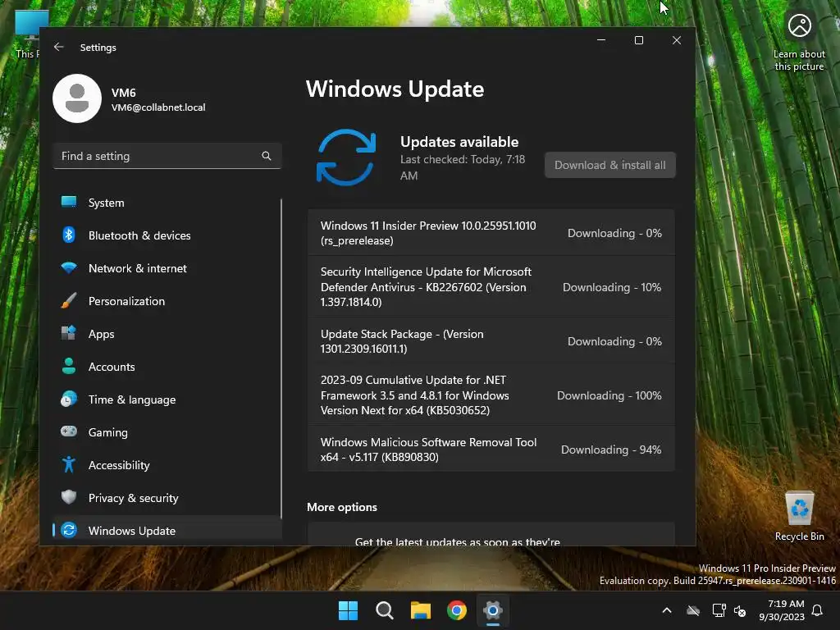The width and height of the screenshot is (840, 630).
Task: Go to Network & internet settings
Action: pos(167,268)
